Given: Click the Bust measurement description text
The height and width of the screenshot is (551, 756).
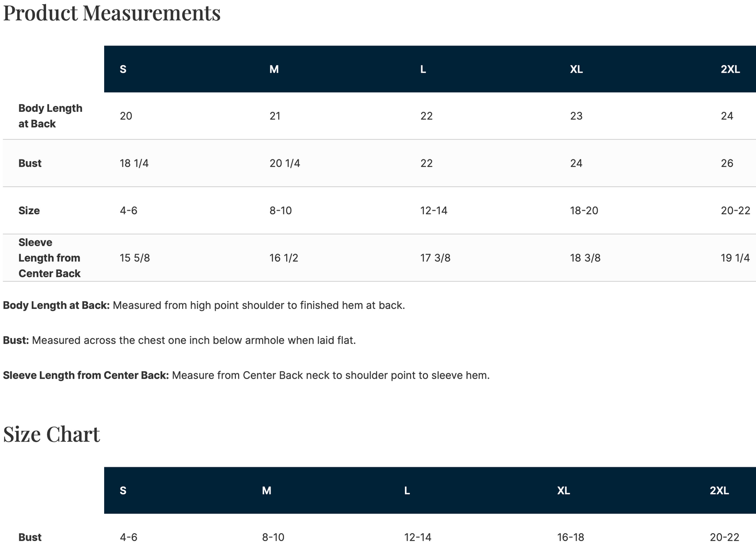Looking at the screenshot, I should [x=179, y=340].
